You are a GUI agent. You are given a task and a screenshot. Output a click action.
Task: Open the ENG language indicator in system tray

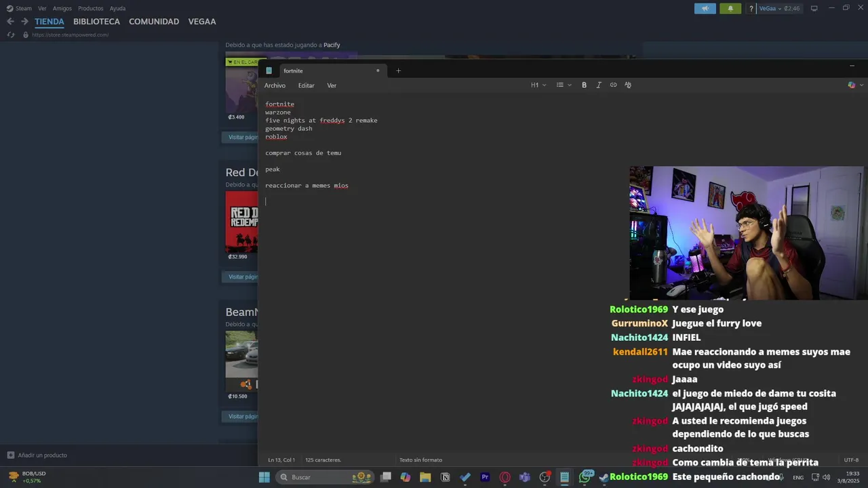tap(798, 477)
